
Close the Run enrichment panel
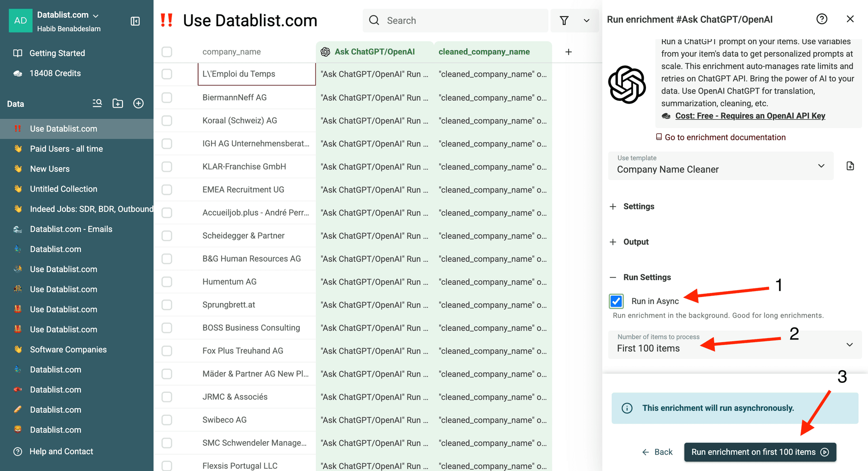(850, 19)
